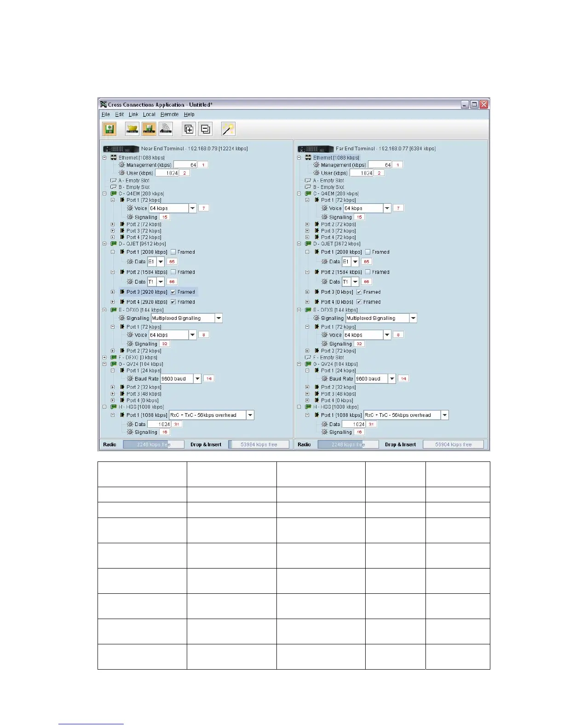Click Near End Radio 2248 kbps free bar
The image size is (563, 728).
click(x=153, y=444)
